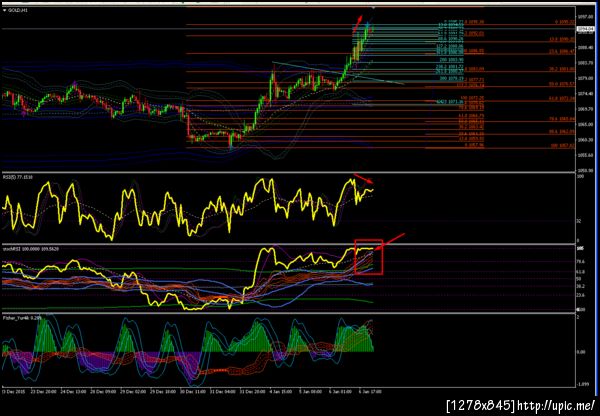Click the 1069.70 price scale label

click(x=583, y=109)
